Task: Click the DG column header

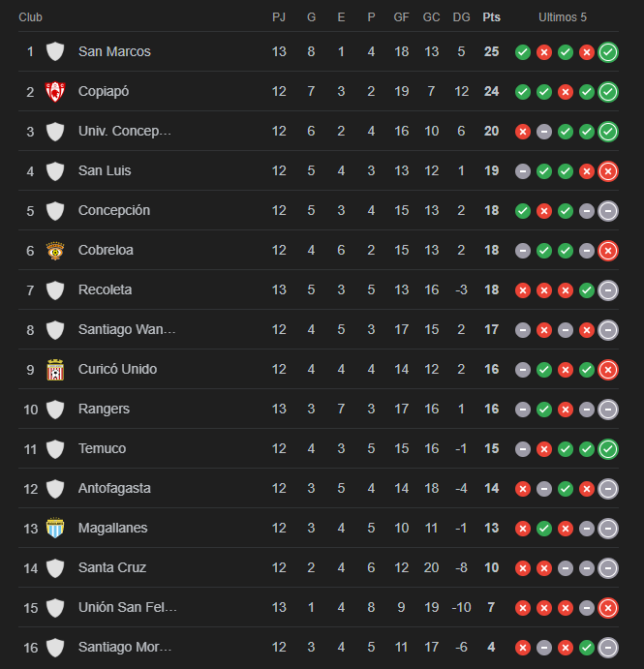Action: point(461,17)
